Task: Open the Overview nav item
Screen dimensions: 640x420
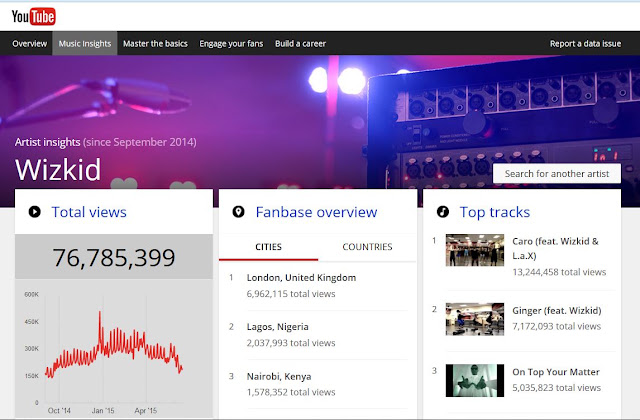Action: (29, 43)
